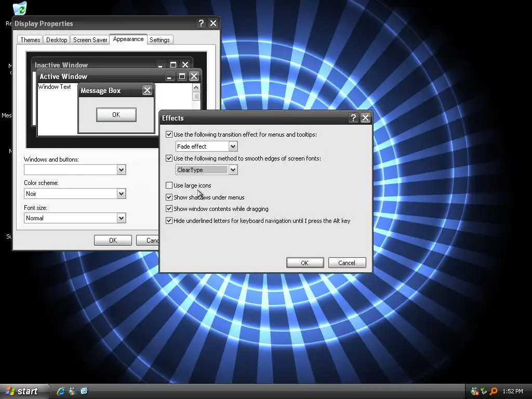Click the preview window scrollbar up arrow
Screen dimensions: 532x399
point(196,87)
